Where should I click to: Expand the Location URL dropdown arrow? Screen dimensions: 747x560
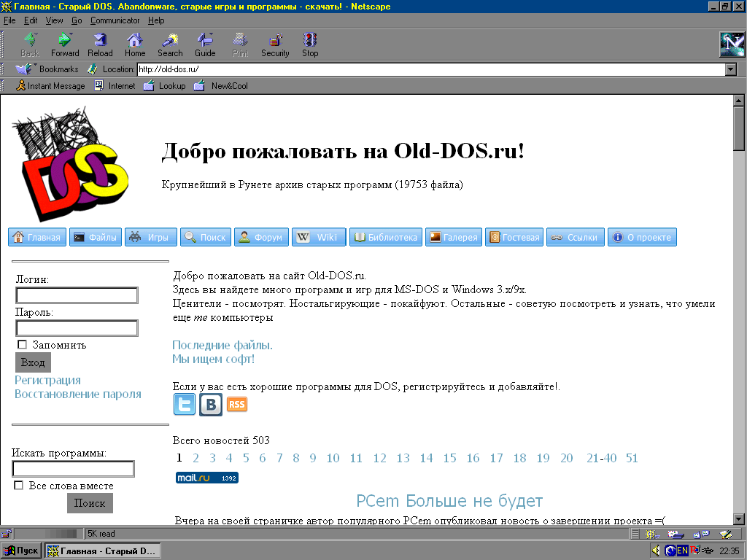point(731,69)
